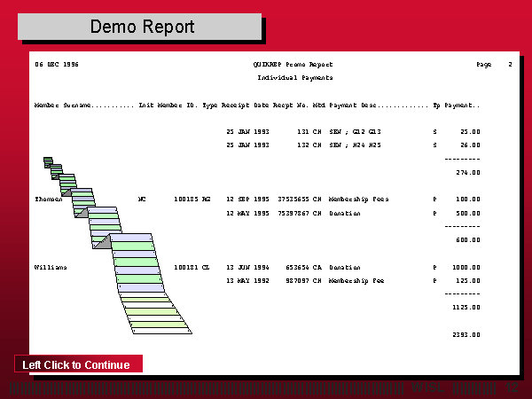532x399 pixels.
Task: Click member ID 100181
Action: pyautogui.click(x=186, y=266)
